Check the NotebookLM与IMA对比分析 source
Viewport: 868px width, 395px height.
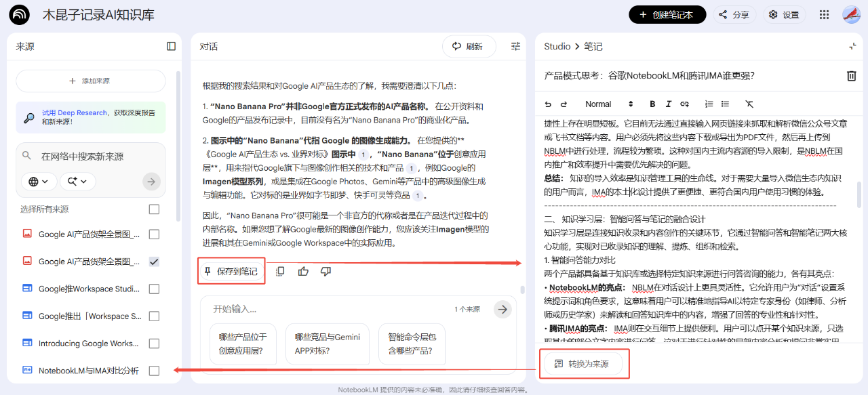(154, 371)
